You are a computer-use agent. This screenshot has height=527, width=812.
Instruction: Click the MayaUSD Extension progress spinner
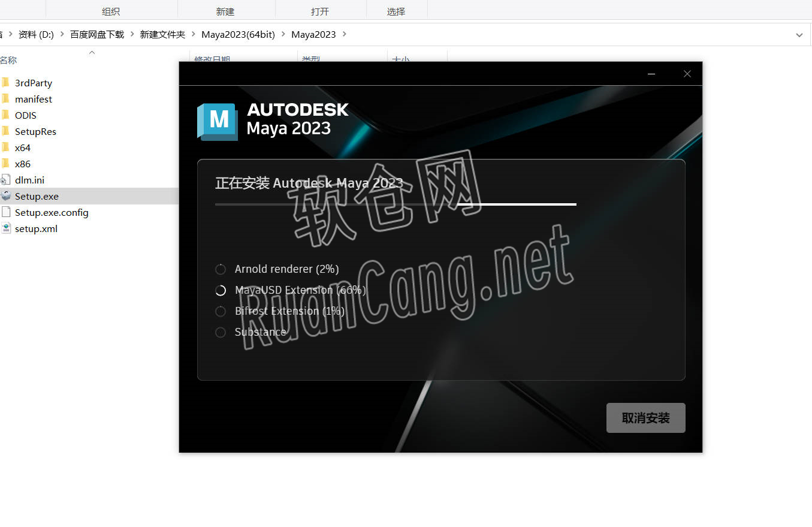[221, 290]
